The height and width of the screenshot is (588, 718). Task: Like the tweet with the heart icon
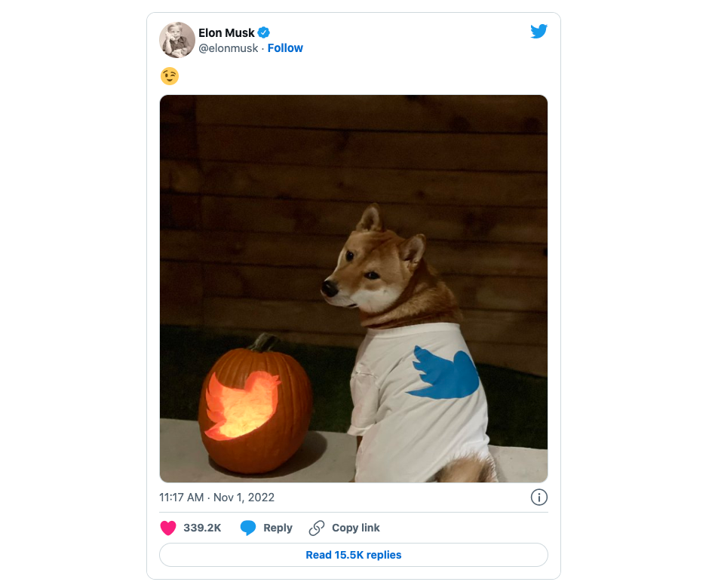point(170,528)
